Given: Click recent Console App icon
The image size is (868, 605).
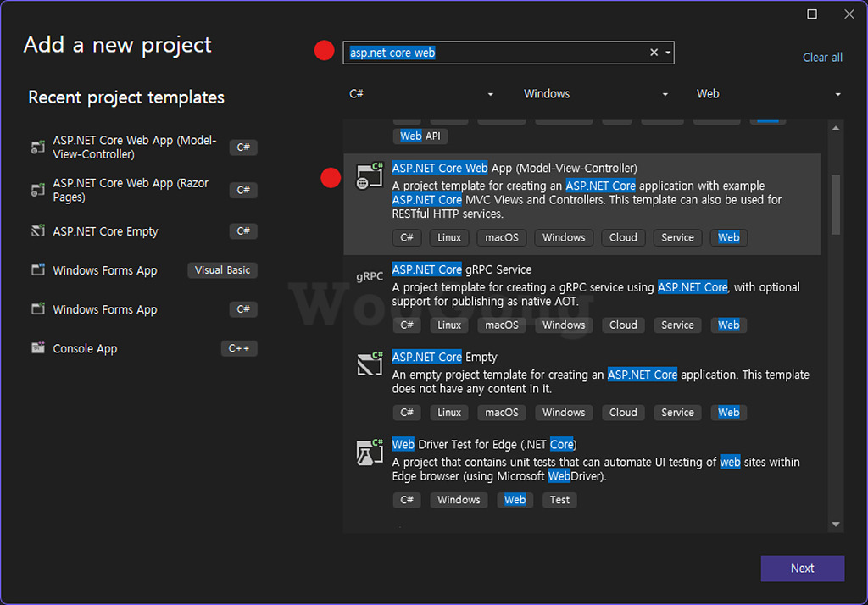Looking at the screenshot, I should [x=37, y=347].
